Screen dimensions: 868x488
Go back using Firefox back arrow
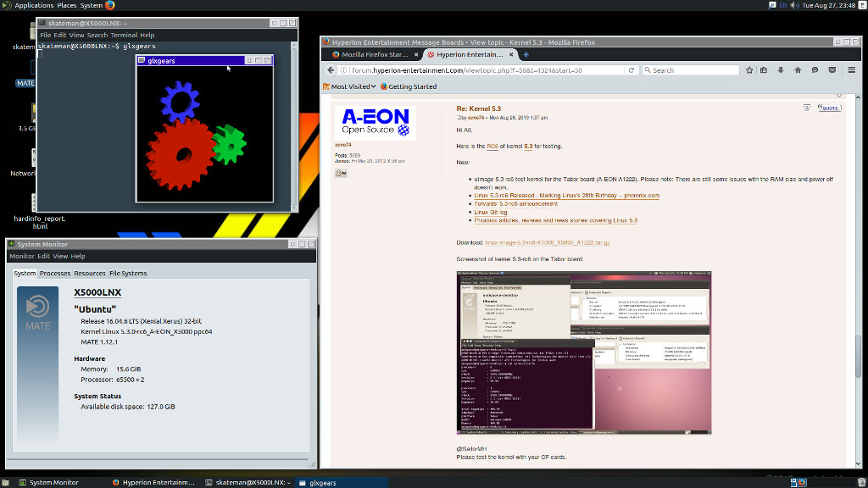coord(331,70)
